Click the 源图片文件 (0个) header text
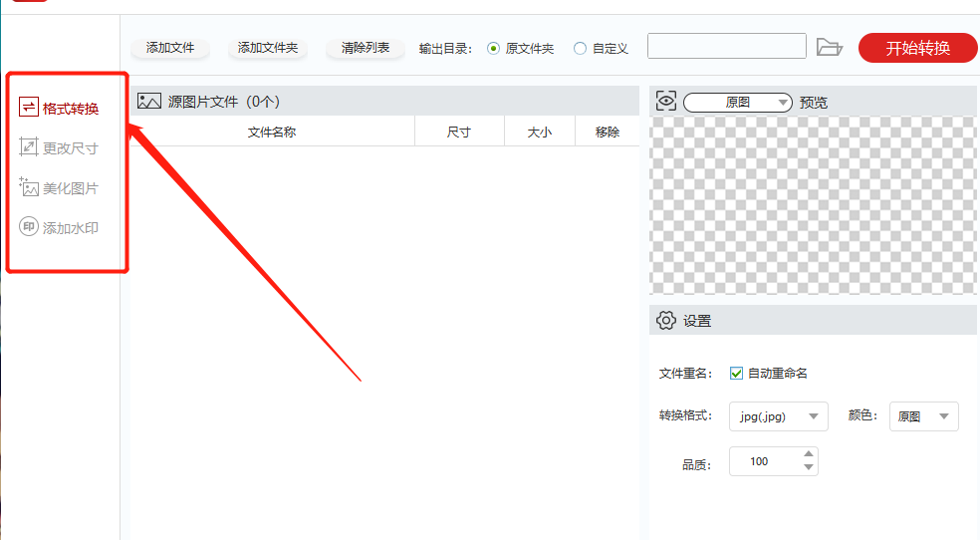The height and width of the screenshot is (540, 980). pyautogui.click(x=224, y=102)
